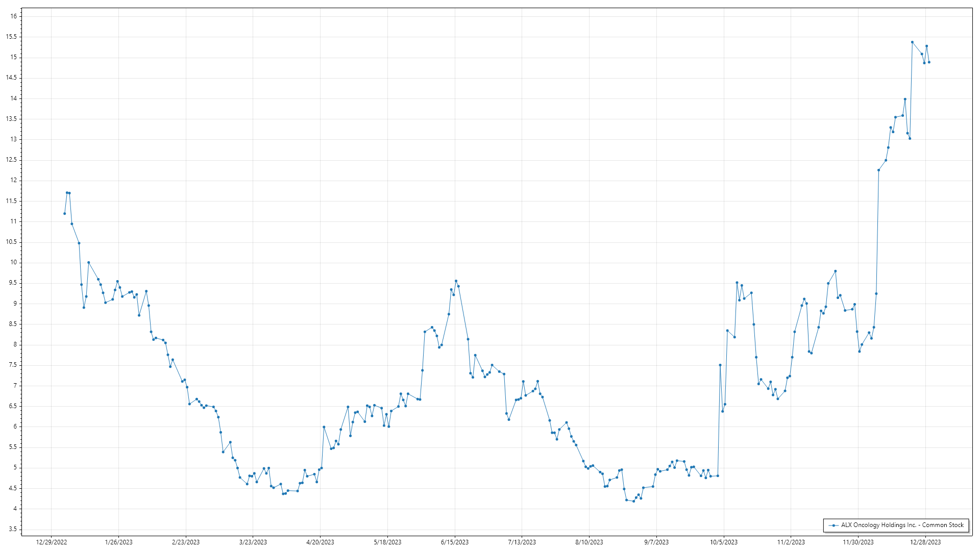Click the 7/13/2023 date axis label
Screen dimensions: 980x551
(x=522, y=542)
